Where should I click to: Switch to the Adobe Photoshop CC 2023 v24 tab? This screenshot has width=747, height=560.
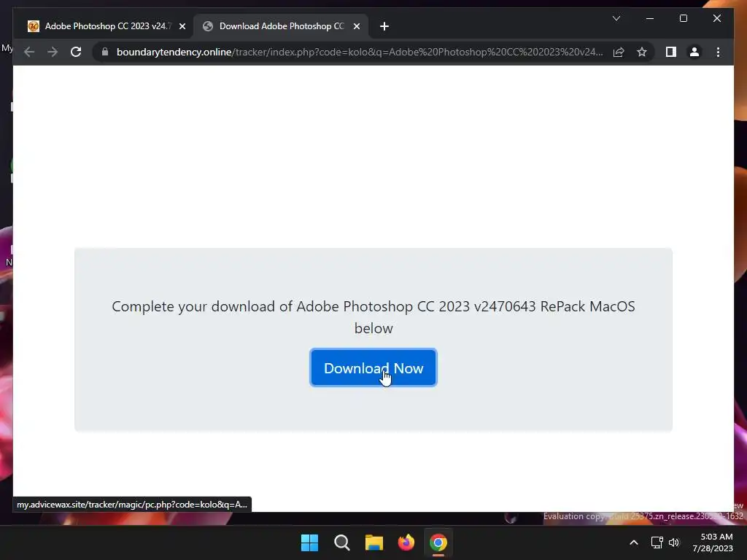click(x=107, y=26)
